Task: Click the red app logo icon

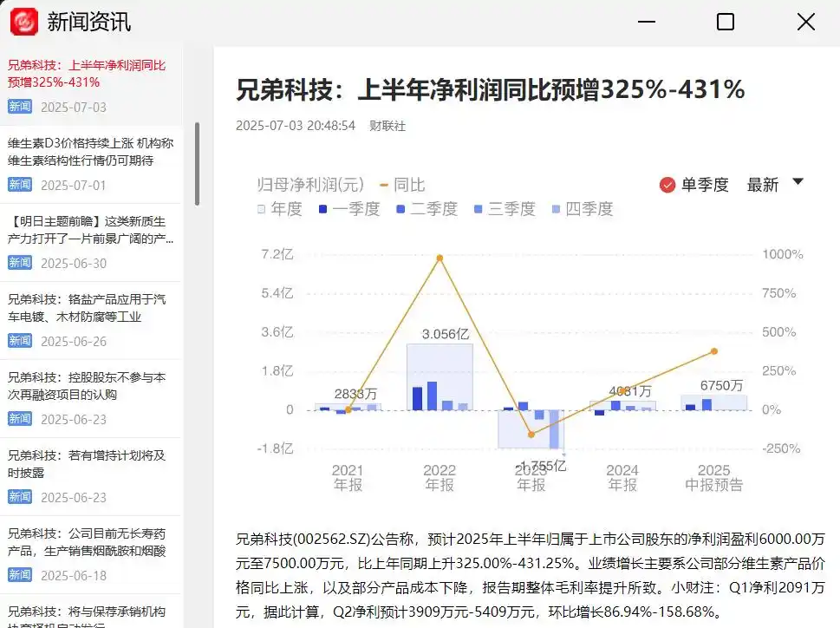Action: click(x=24, y=22)
